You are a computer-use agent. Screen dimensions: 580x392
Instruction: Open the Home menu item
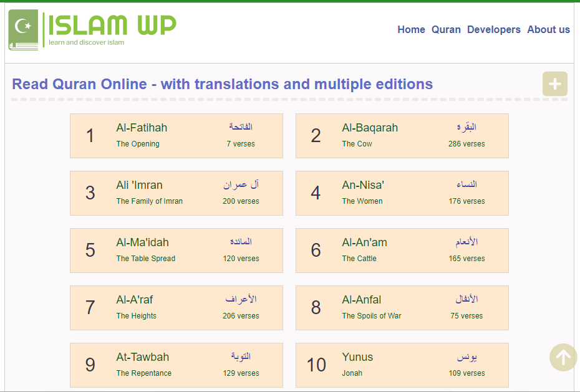point(411,29)
